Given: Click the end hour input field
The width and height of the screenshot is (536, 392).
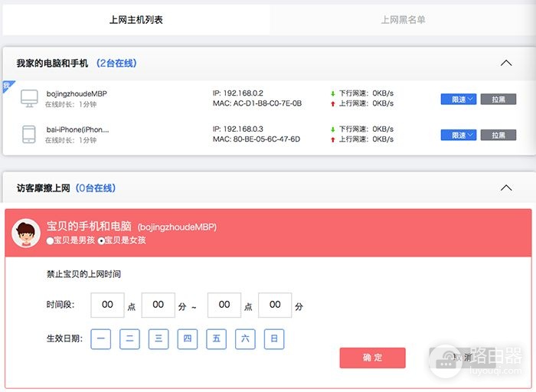Looking at the screenshot, I should click(x=224, y=305).
